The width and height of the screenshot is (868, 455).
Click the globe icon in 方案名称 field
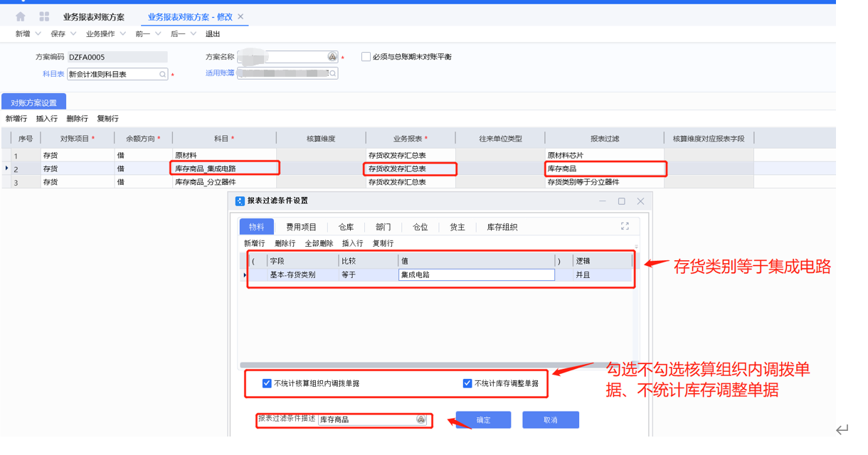pyautogui.click(x=332, y=57)
